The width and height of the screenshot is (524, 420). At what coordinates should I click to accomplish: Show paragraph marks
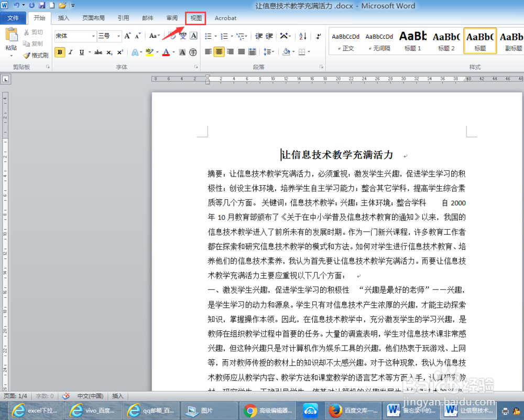tap(318, 36)
